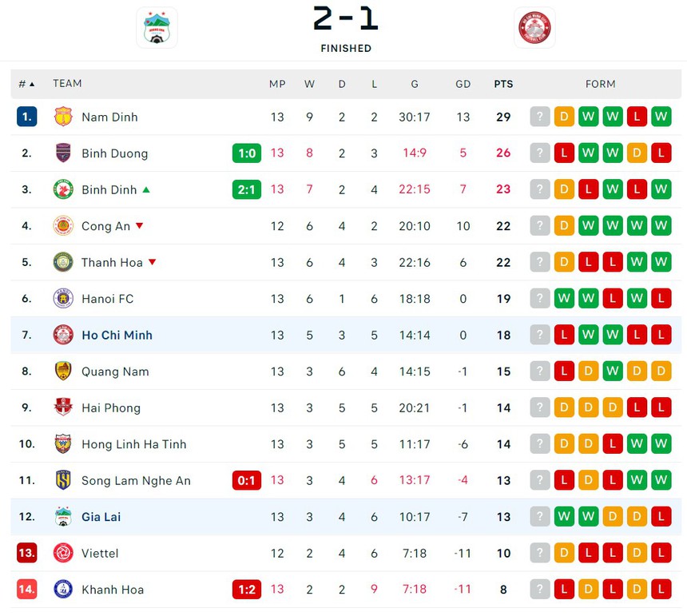
Task: Click the Hai Phong team logo
Action: point(63,407)
